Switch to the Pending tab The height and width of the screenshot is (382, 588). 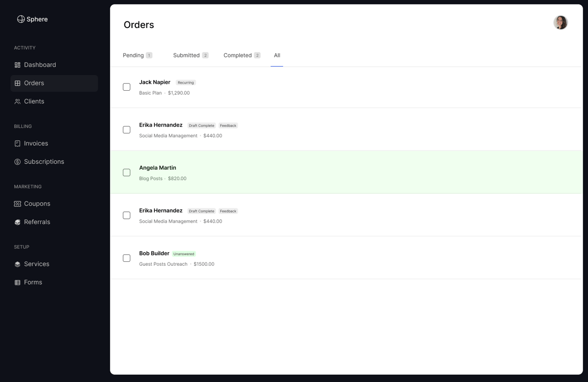[137, 55]
